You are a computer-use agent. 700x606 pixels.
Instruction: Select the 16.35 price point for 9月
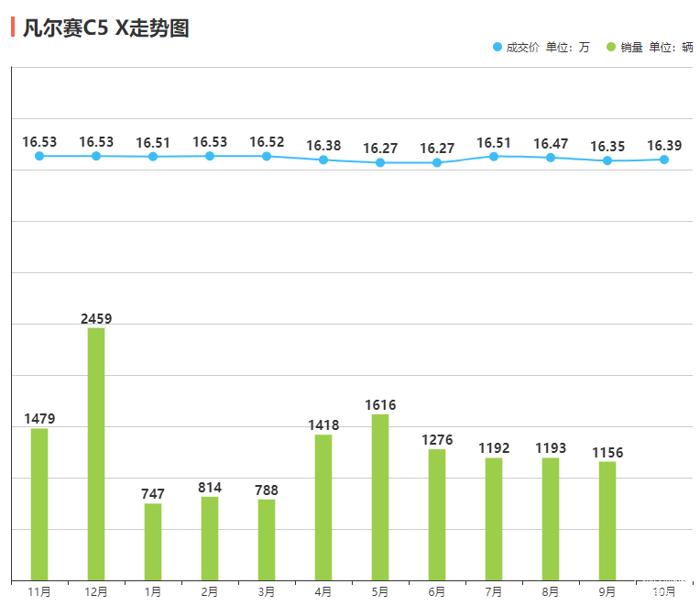click(x=607, y=160)
